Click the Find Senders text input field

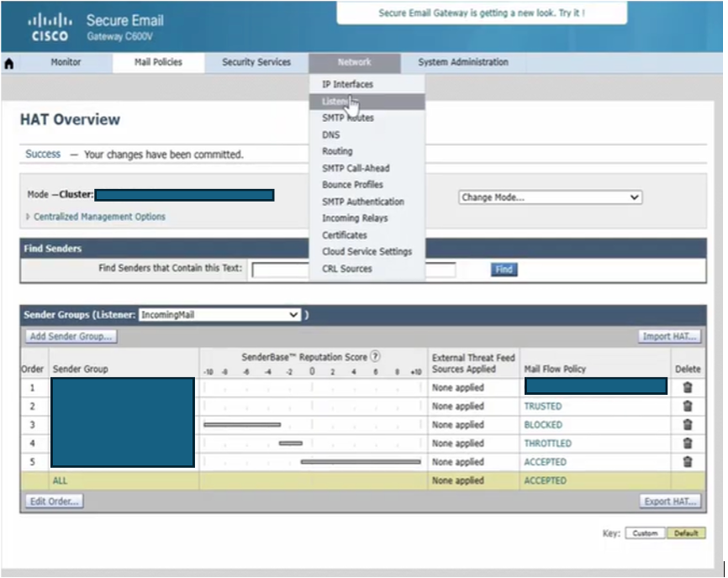[x=280, y=270]
